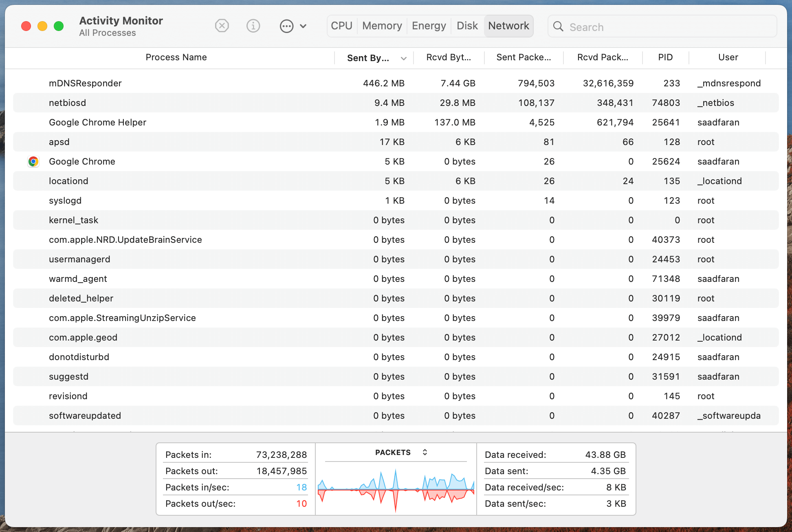Select the revisiond process row

pyautogui.click(x=396, y=396)
